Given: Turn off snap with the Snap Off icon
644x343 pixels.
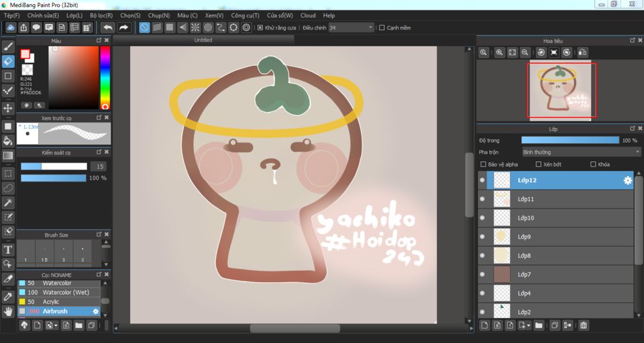Looking at the screenshot, I should coord(145,28).
